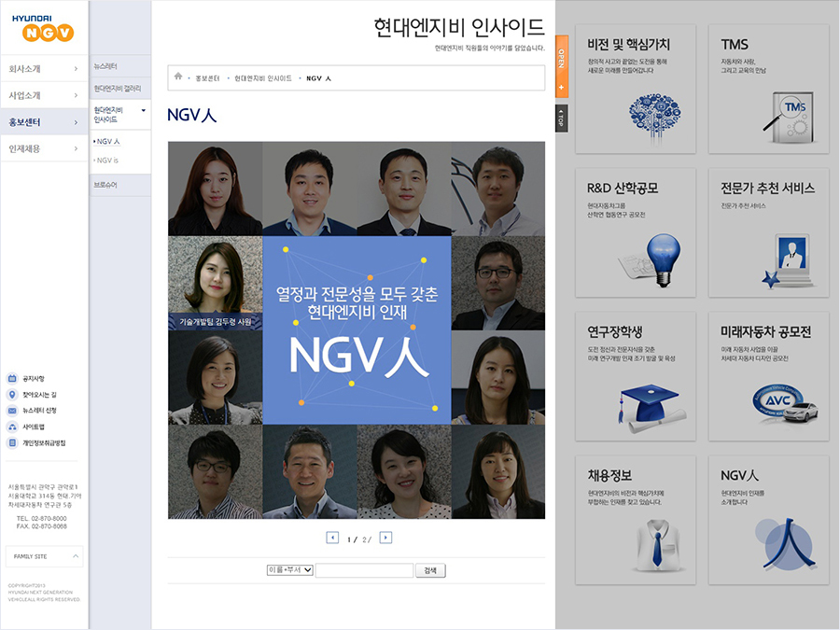Viewport: 840px width, 630px height.
Task: Open the NGV is submenu link
Action: click(107, 161)
